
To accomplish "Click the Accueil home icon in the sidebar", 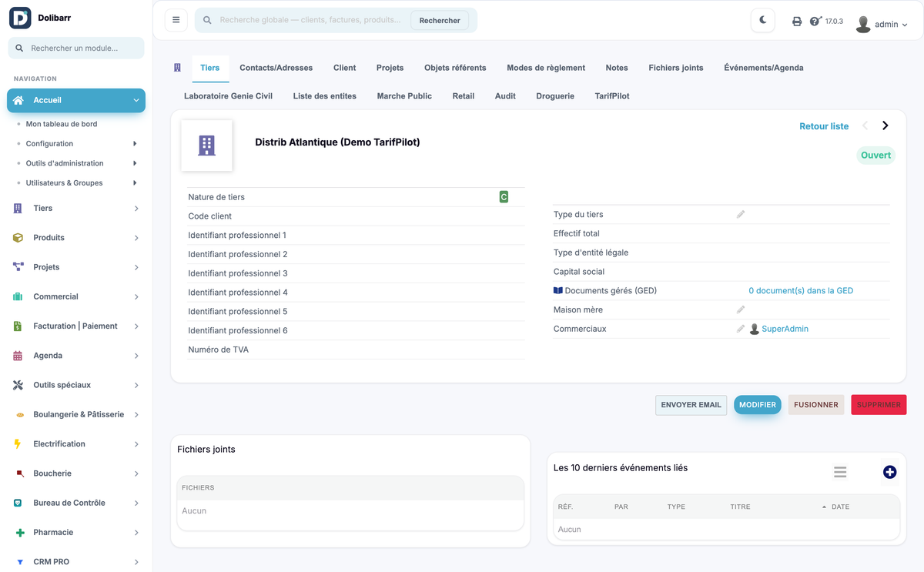I will point(18,100).
